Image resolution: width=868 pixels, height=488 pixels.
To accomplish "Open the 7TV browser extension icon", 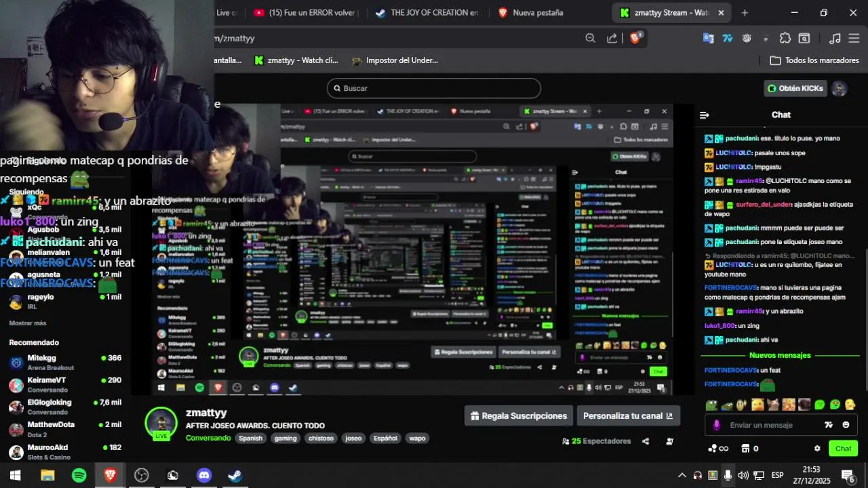I will 728,38.
